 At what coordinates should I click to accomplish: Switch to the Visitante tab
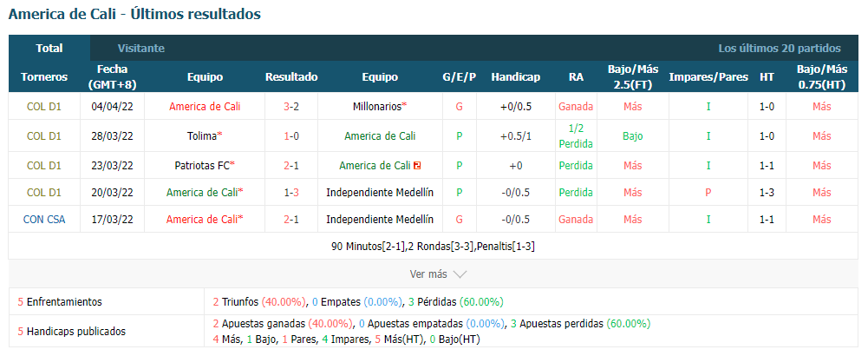140,49
